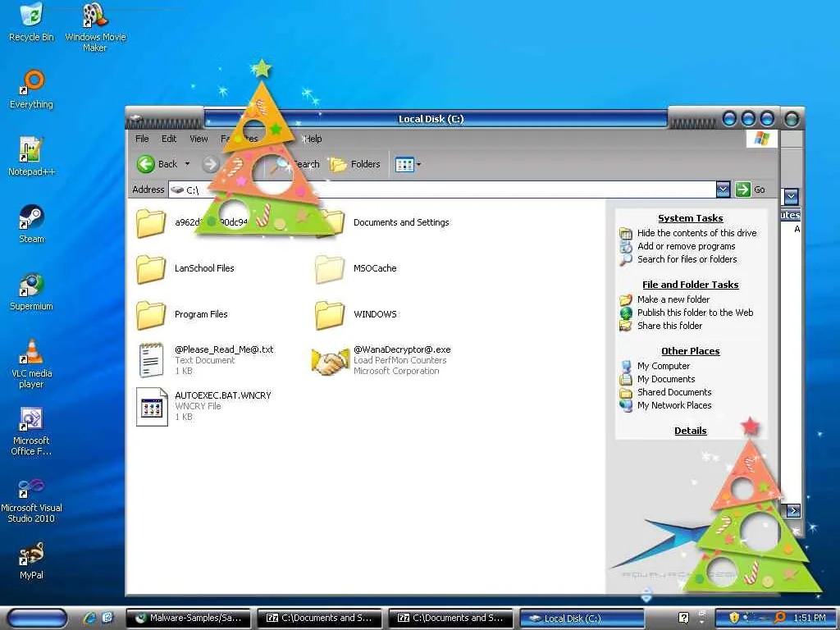
Task: Open the Everything search shortcut
Action: (31, 89)
